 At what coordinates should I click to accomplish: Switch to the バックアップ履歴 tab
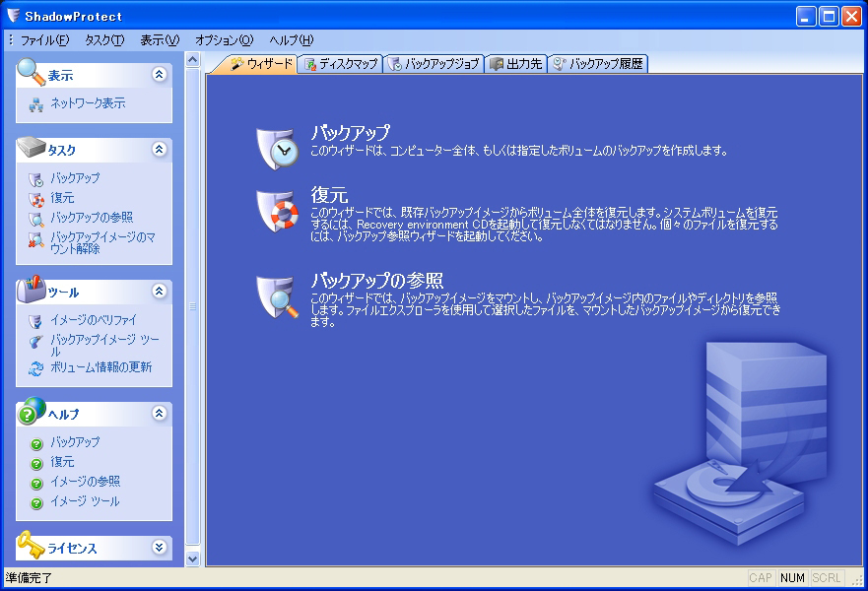click(x=598, y=64)
